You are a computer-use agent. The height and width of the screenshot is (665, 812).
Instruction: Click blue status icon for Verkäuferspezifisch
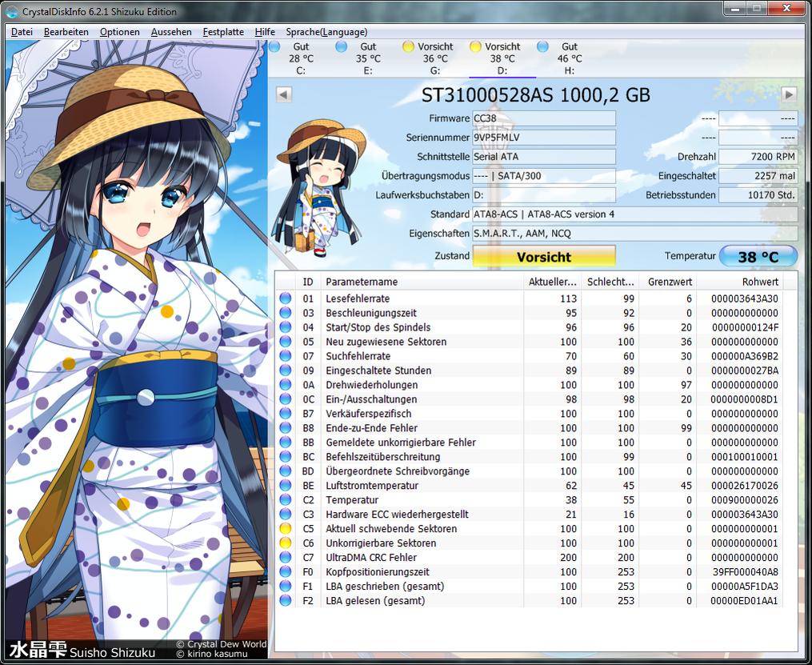[285, 413]
